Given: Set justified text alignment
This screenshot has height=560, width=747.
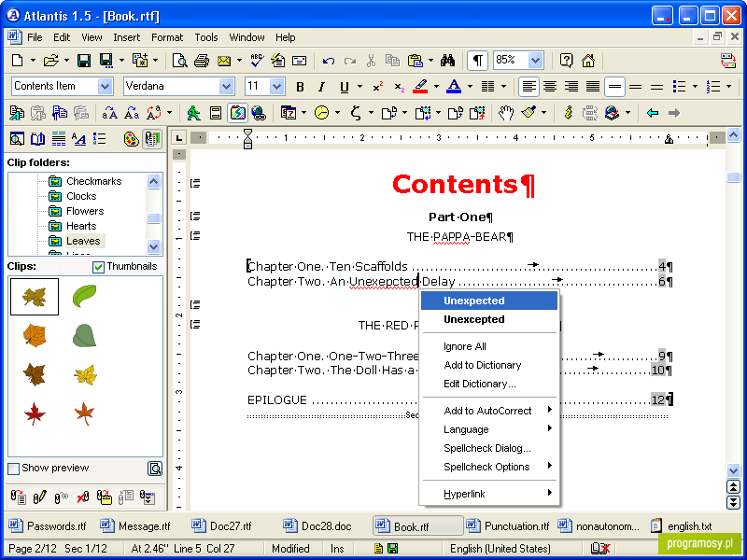Looking at the screenshot, I should pyautogui.click(x=593, y=87).
